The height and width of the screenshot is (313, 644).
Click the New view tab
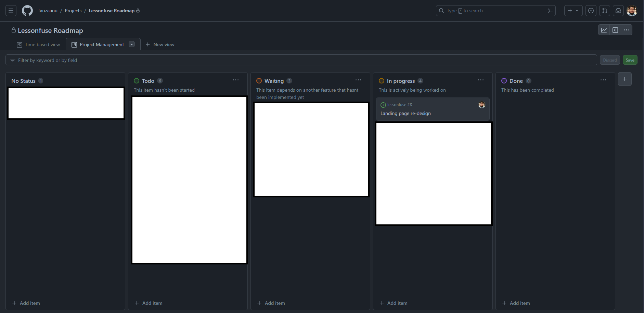[x=160, y=44]
